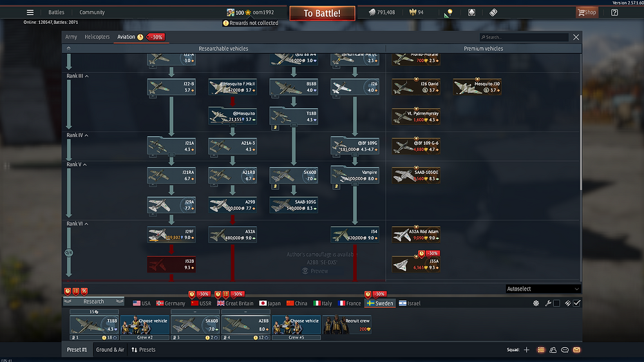Select the J26 fighter
The height and width of the screenshot is (362, 644).
tap(355, 87)
